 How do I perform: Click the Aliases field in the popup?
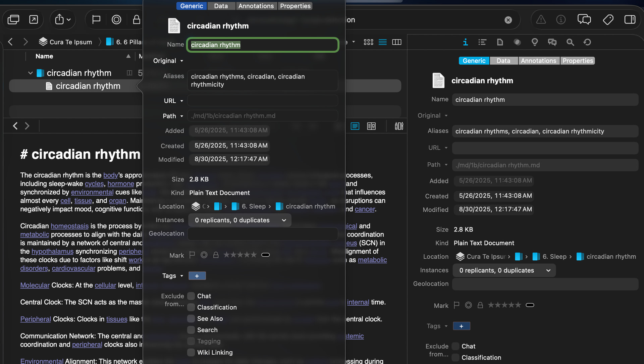[262, 81]
